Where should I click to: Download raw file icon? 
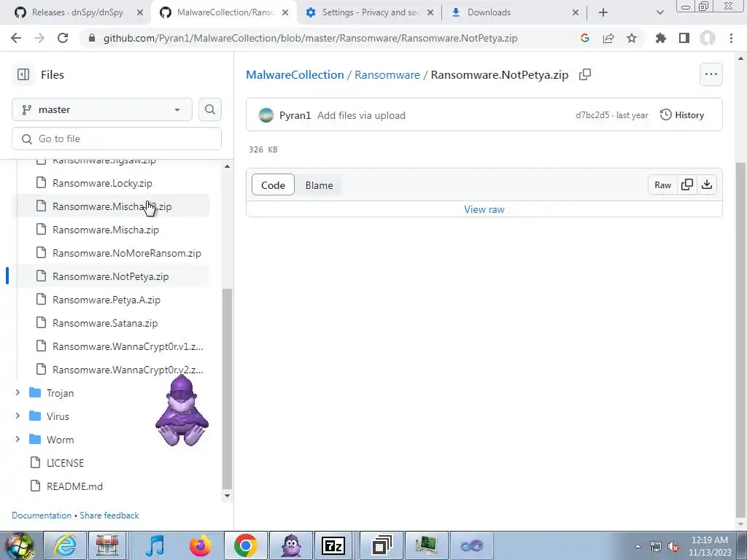click(x=707, y=184)
